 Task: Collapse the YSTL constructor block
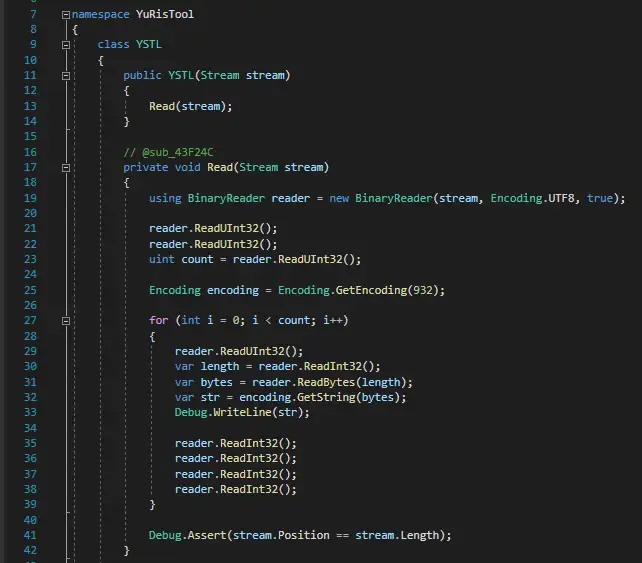66,76
